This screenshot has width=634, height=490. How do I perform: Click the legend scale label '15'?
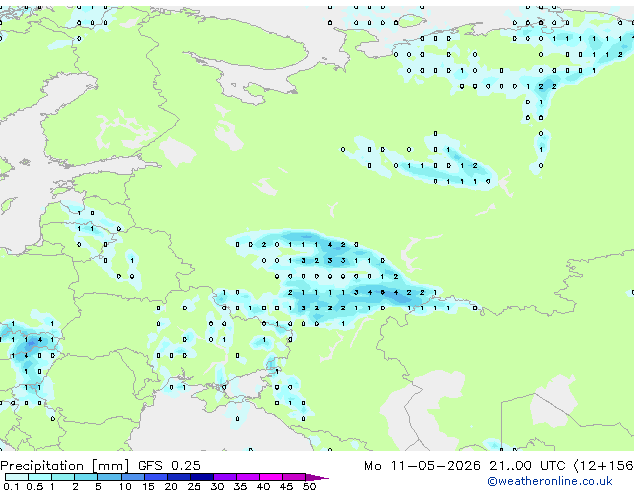click(148, 486)
